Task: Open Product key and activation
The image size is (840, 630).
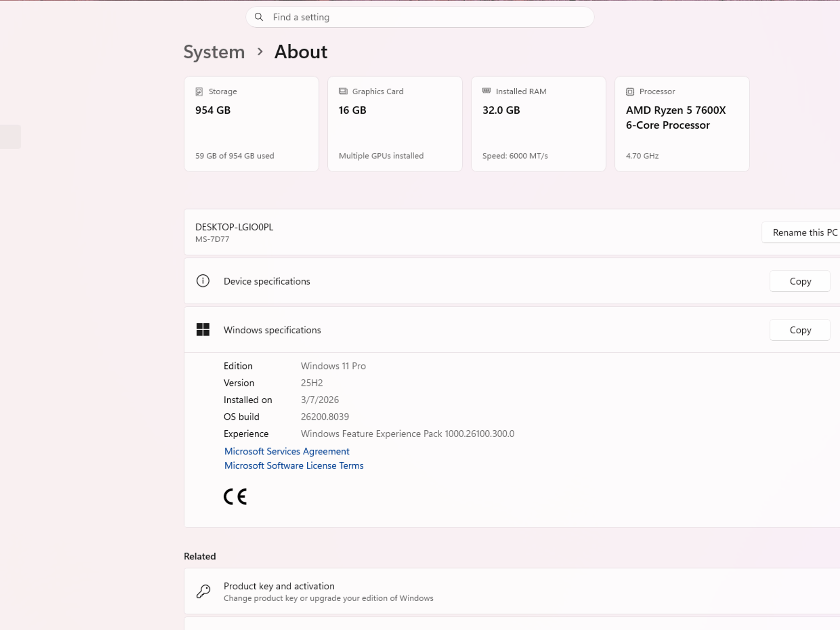Action: click(512, 591)
